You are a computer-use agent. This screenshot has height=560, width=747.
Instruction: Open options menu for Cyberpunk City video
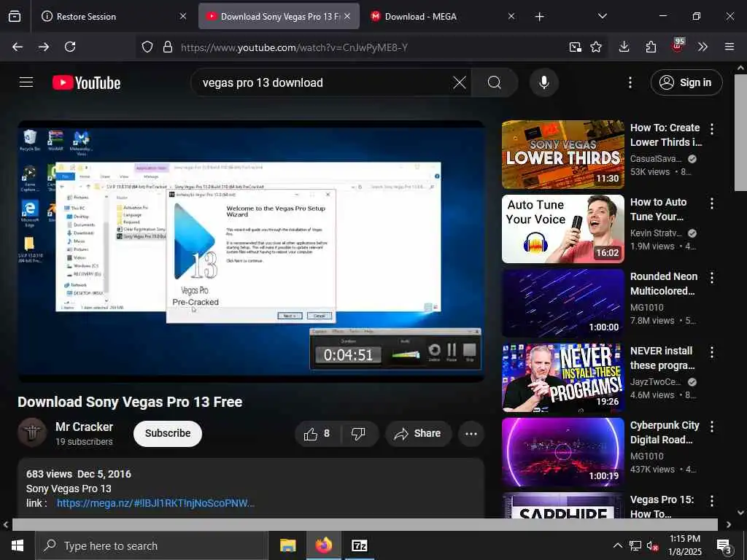(712, 426)
